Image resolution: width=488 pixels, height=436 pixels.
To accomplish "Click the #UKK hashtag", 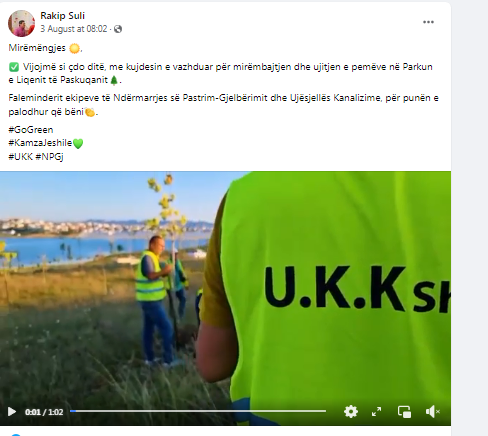I will tap(20, 157).
